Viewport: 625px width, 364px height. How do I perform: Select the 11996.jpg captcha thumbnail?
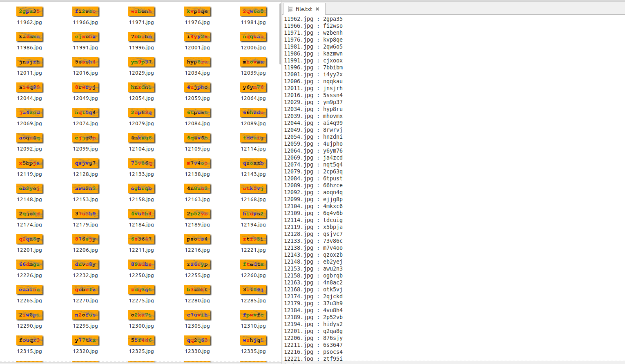click(x=141, y=37)
